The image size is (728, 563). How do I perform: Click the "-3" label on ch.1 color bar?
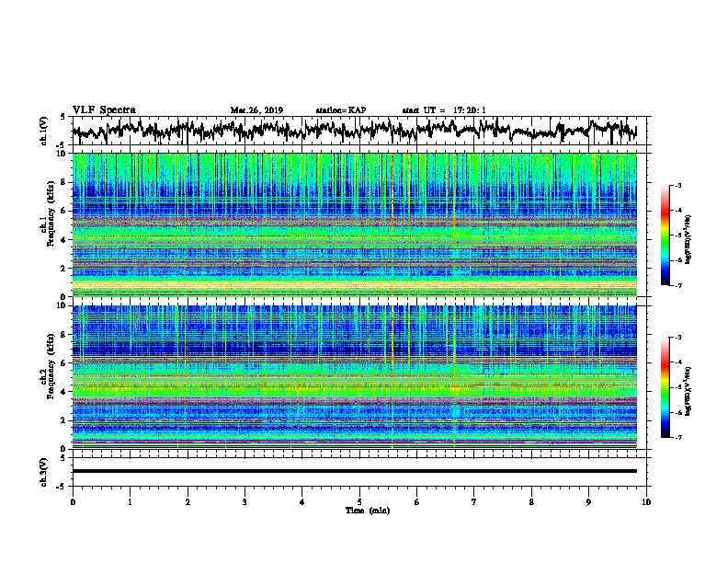(677, 185)
